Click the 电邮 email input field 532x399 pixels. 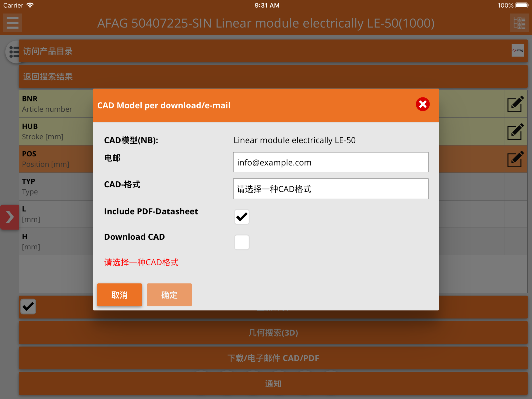click(x=330, y=162)
